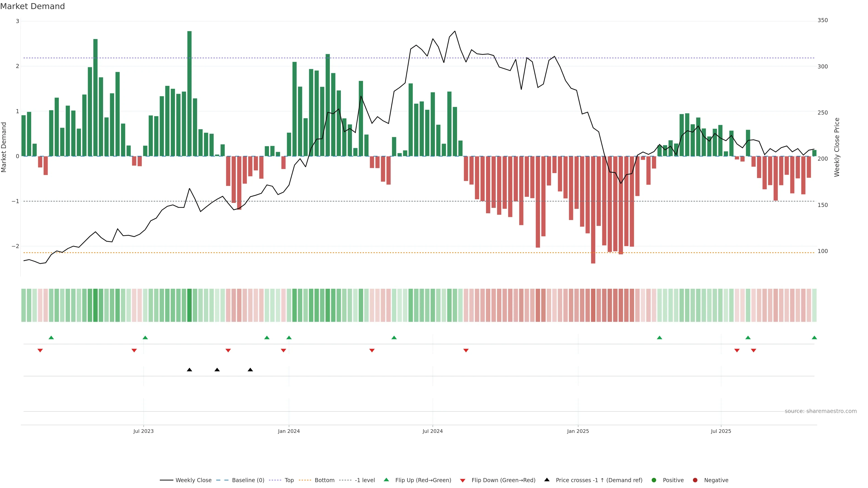Image resolution: width=868 pixels, height=488 pixels.
Task: Click the rightmost green flip-up triangle marker
Action: pos(814,338)
